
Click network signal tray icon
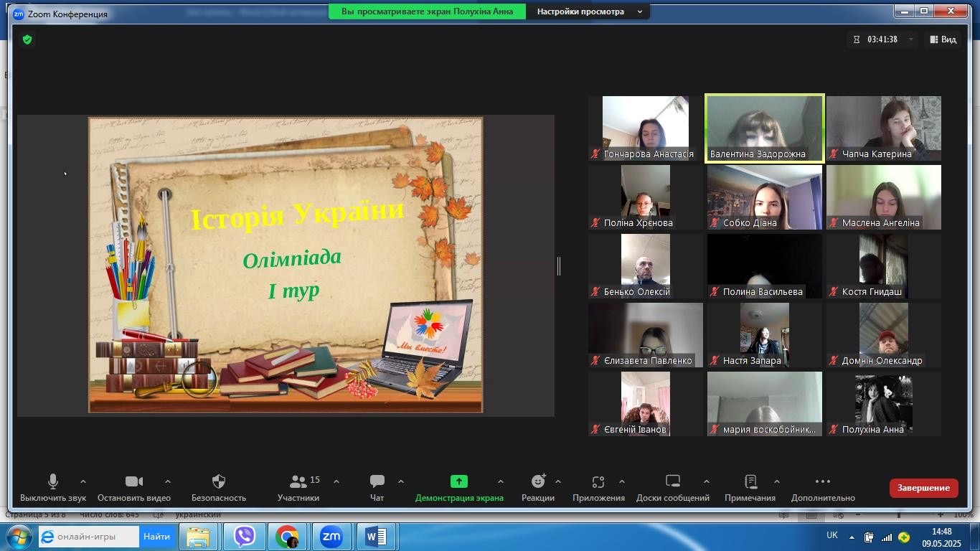pyautogui.click(x=887, y=537)
